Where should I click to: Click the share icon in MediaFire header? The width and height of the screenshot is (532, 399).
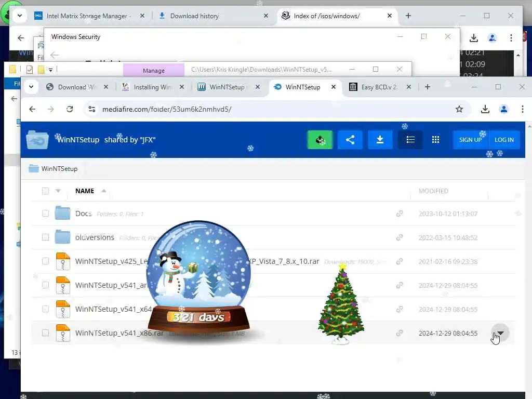(x=350, y=140)
